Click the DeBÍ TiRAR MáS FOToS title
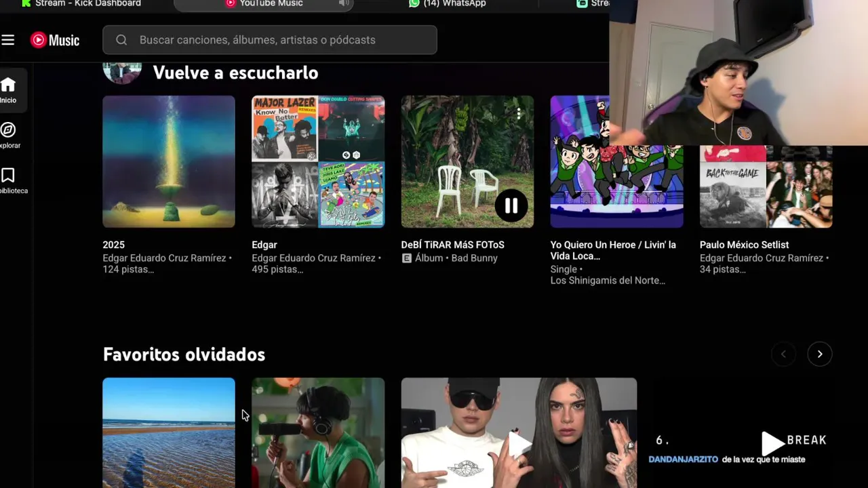868x488 pixels. click(452, 245)
